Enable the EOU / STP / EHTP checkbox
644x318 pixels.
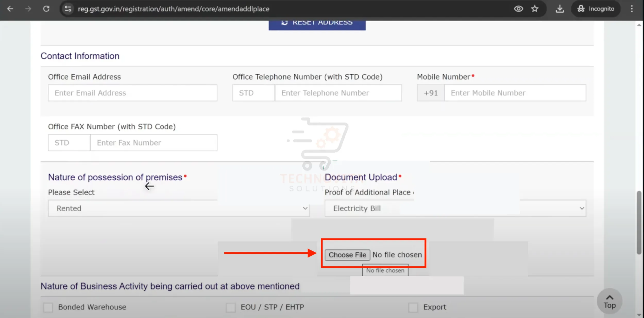(x=231, y=307)
